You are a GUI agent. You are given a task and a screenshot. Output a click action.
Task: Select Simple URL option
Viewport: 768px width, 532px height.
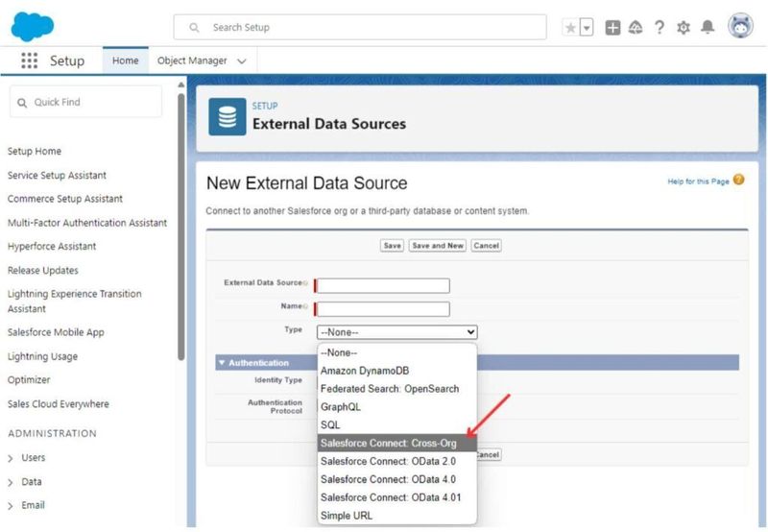click(396, 516)
